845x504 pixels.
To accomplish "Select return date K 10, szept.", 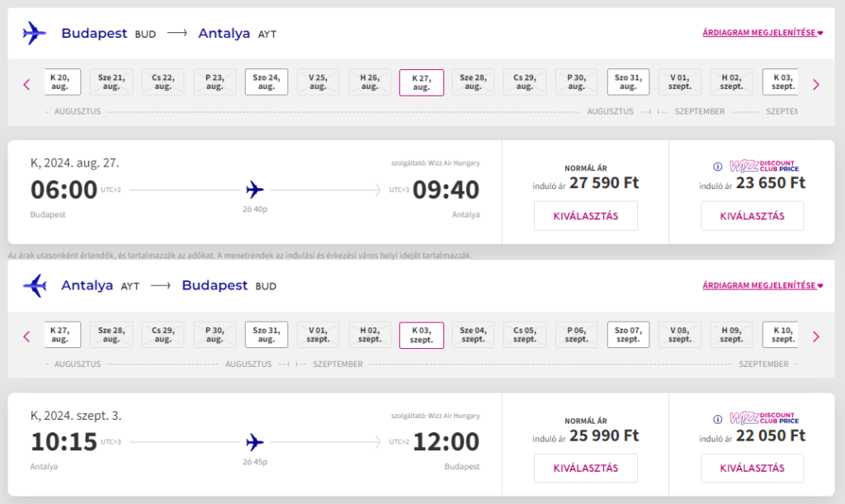I will click(x=781, y=334).
